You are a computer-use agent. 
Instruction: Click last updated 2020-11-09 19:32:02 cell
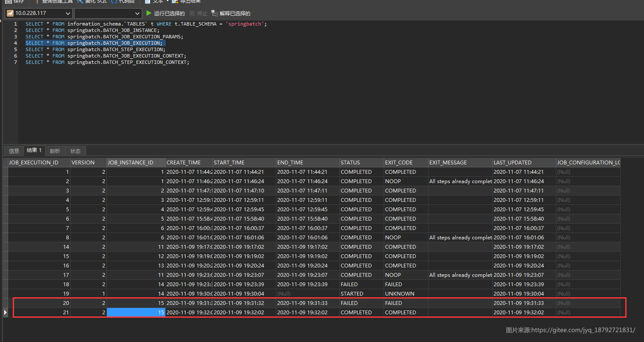[524, 313]
